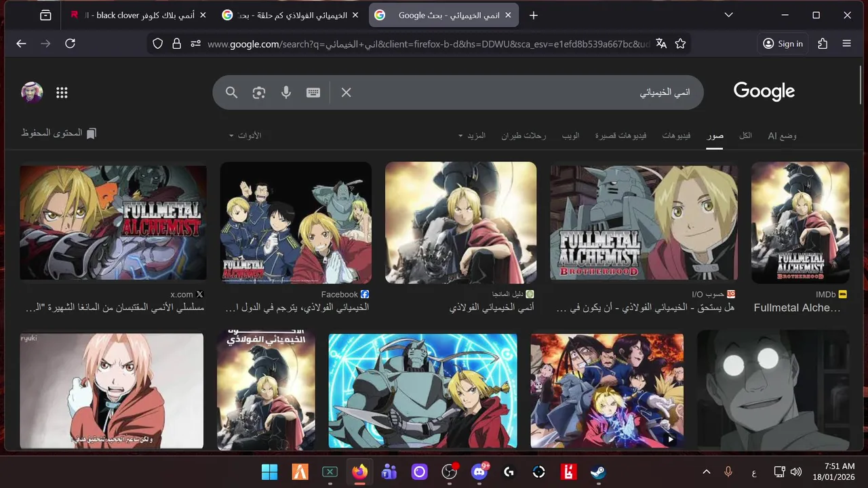Click the padlock site security icon
The height and width of the screenshot is (488, 868).
point(177,43)
